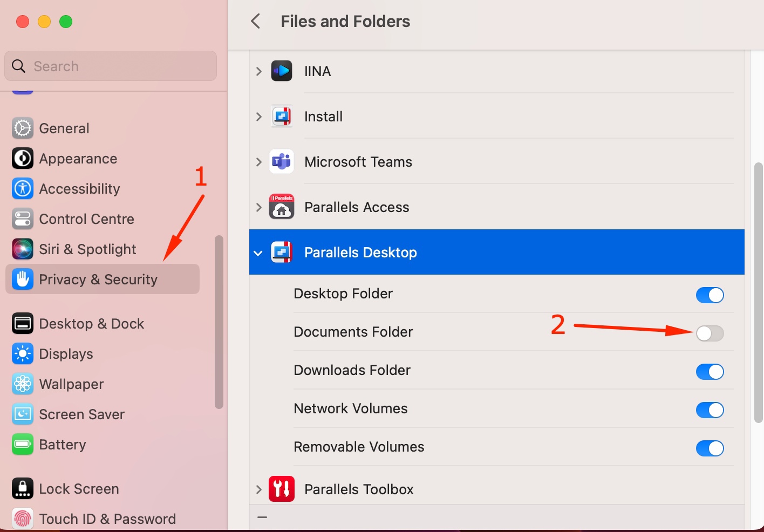764x532 pixels.
Task: Click the Removable Volumes label
Action: point(359,447)
